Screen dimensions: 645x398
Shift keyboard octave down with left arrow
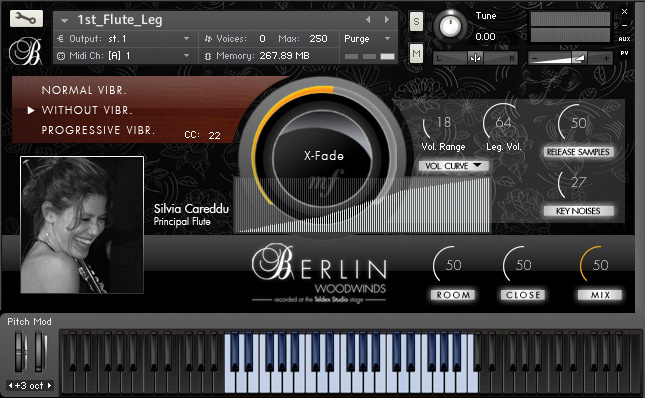point(11,386)
